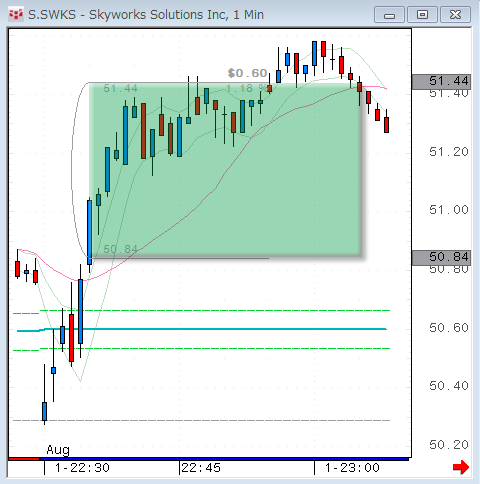Close the S.SWKS chart window
This screenshot has height=484, width=480.
tap(455, 15)
